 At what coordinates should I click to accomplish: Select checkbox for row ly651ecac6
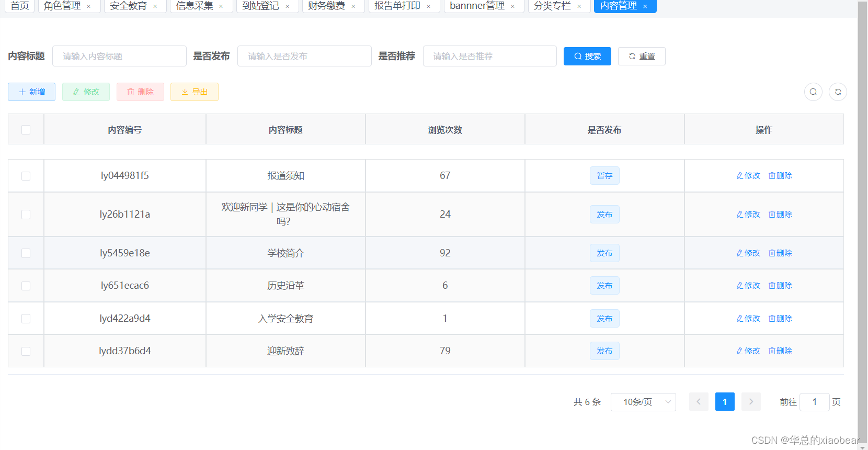pyautogui.click(x=26, y=286)
